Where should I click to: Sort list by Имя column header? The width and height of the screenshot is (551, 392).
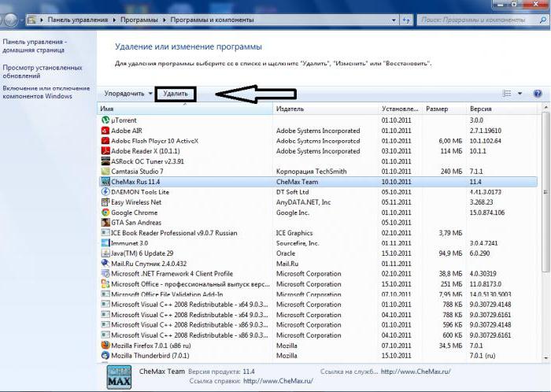[x=185, y=109]
